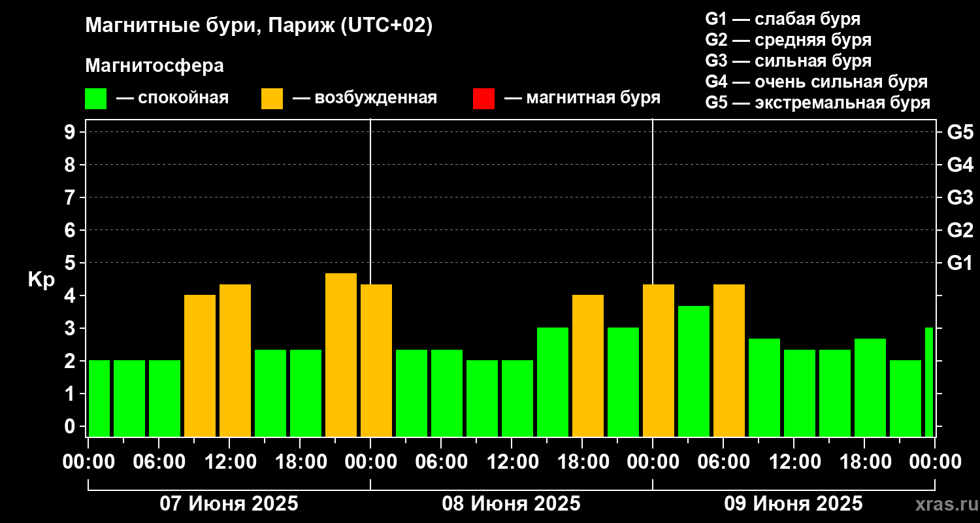This screenshot has width=980, height=523.
Task: Click the title 'Магнитные бури, Париж (UTC+02)'
Action: [259, 26]
